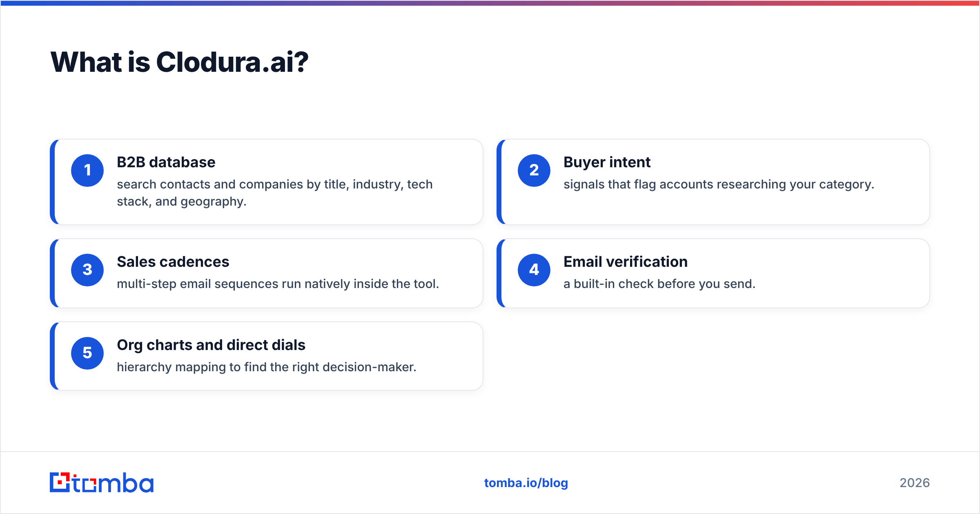Image resolution: width=980 pixels, height=514 pixels.
Task: Click the number 5 circle badge
Action: [x=87, y=353]
